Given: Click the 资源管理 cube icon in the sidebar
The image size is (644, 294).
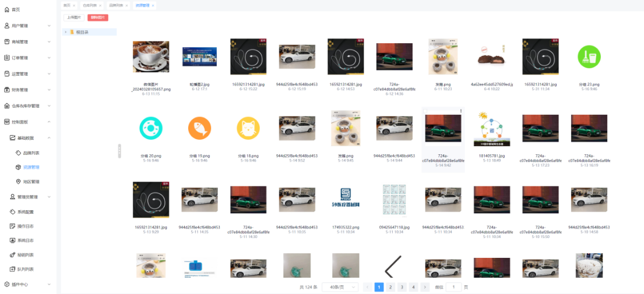Looking at the screenshot, I should point(18,167).
